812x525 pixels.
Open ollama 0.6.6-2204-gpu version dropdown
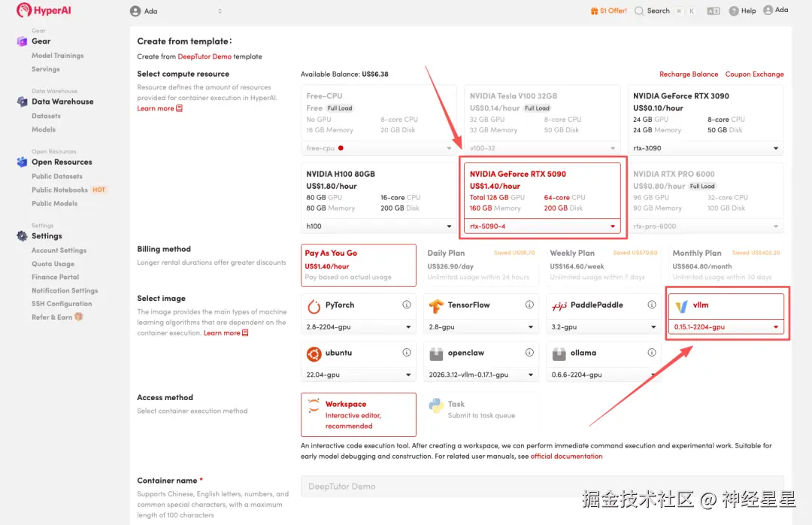[603, 375]
